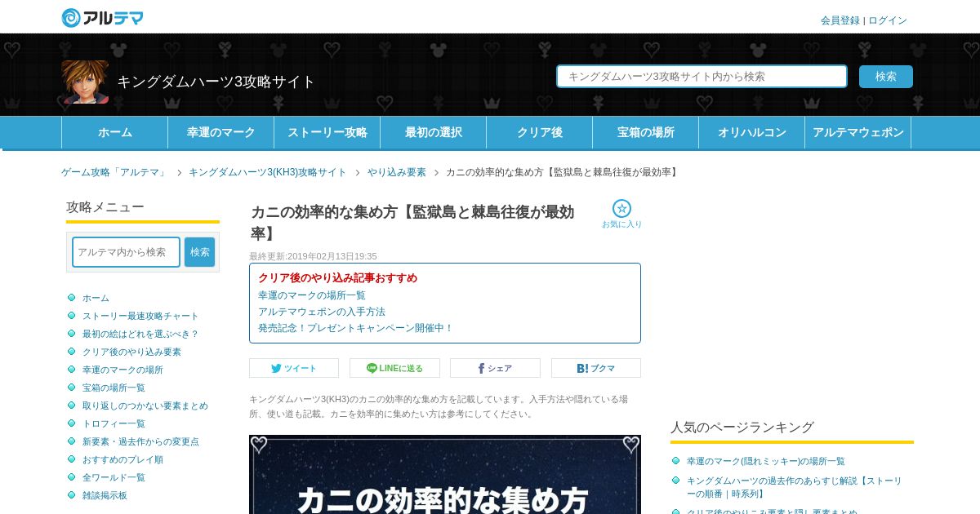
Task: Click the 最終更新 timestamp text
Action: click(x=313, y=256)
